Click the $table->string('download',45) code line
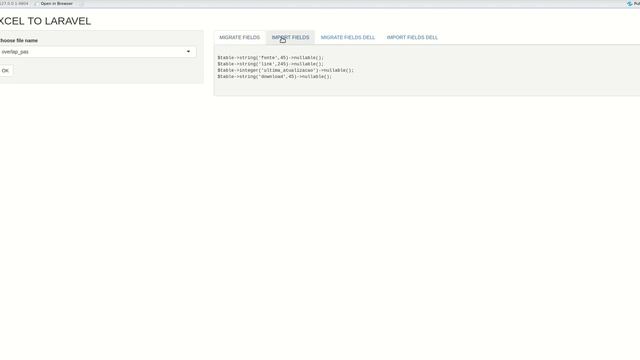This screenshot has width=640, height=360. pos(275,76)
